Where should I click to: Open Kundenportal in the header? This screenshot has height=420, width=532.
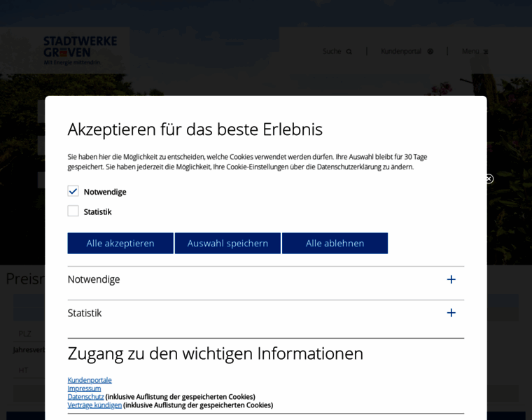click(x=401, y=51)
